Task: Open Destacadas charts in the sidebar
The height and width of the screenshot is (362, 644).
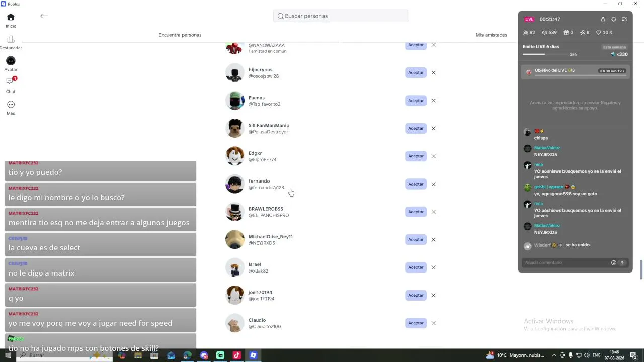Action: 11,43
